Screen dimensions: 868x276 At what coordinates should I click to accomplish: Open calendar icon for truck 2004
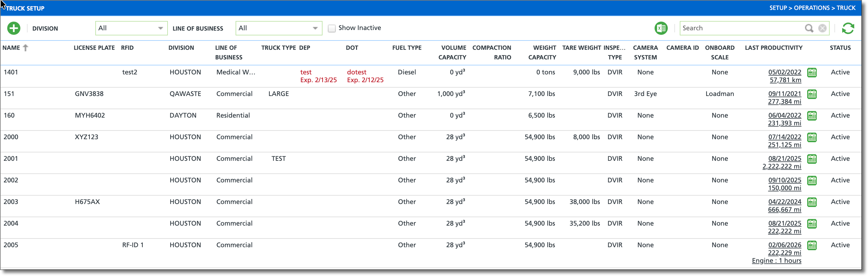[x=812, y=224]
